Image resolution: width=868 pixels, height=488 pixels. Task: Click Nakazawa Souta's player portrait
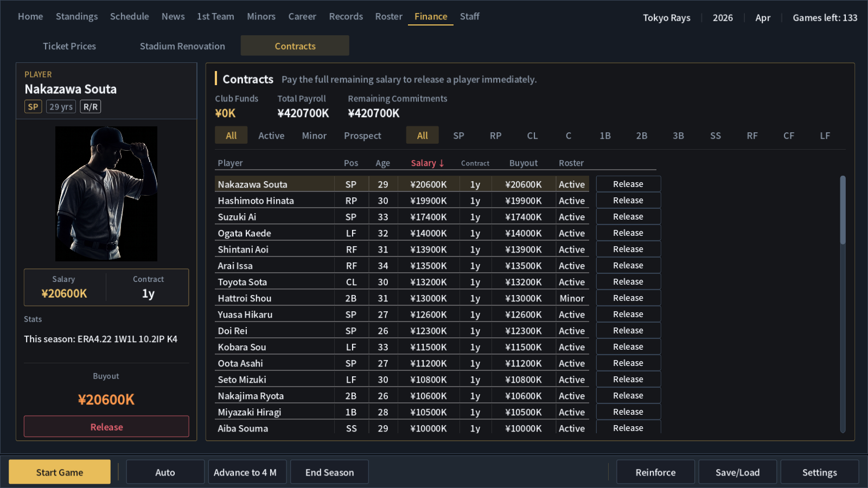[x=106, y=194]
